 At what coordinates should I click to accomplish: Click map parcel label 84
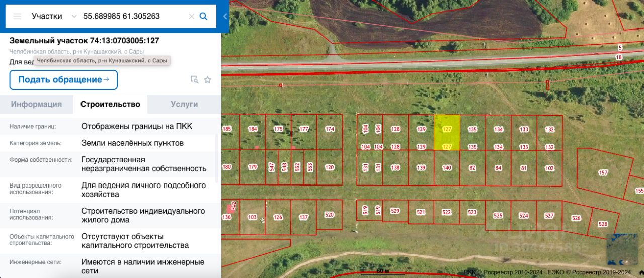click(x=498, y=168)
